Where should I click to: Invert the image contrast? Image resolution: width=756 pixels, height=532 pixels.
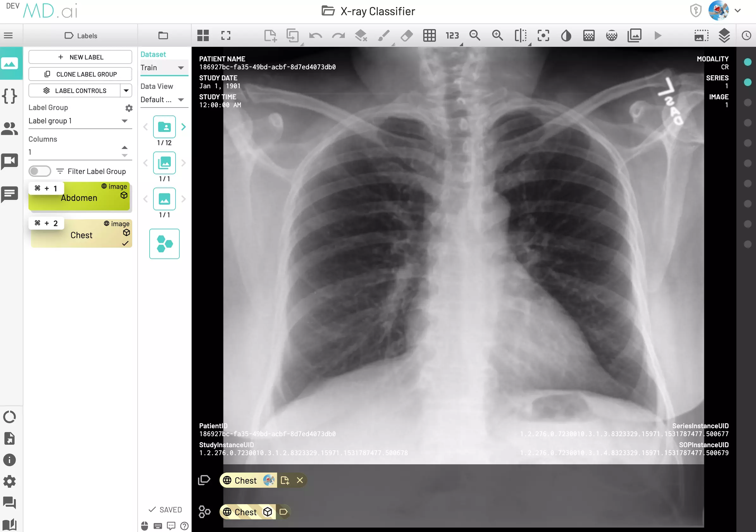tap(566, 35)
